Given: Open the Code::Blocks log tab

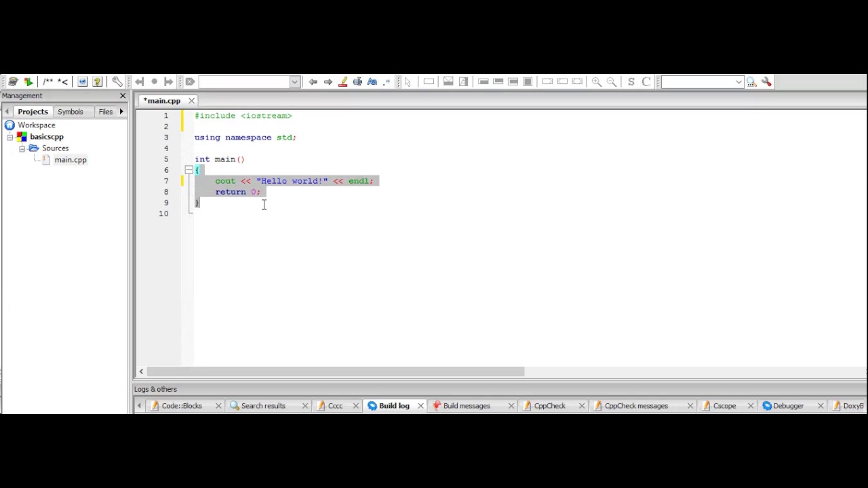Looking at the screenshot, I should [182, 406].
